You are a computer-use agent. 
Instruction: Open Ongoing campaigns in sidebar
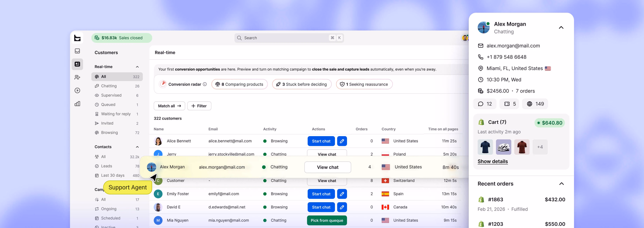tap(117, 209)
